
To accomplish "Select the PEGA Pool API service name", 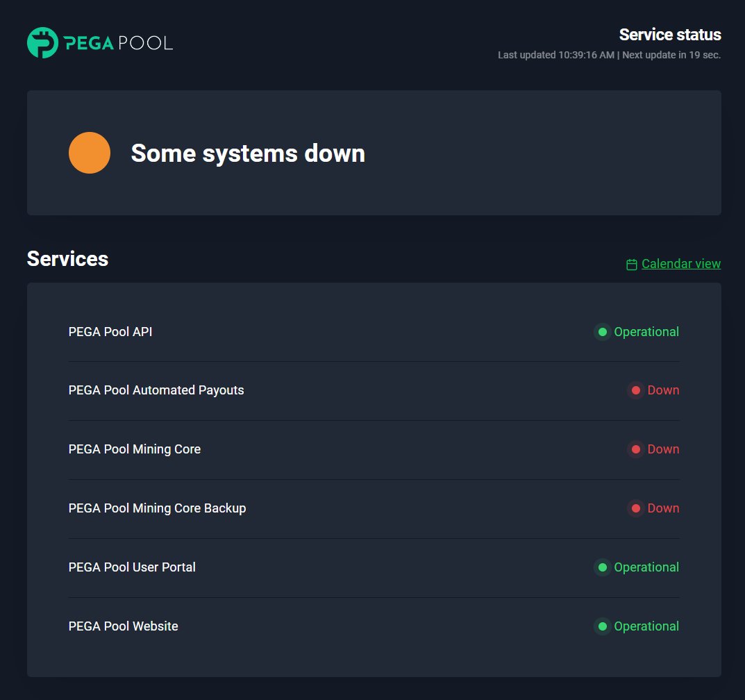I will coord(110,332).
